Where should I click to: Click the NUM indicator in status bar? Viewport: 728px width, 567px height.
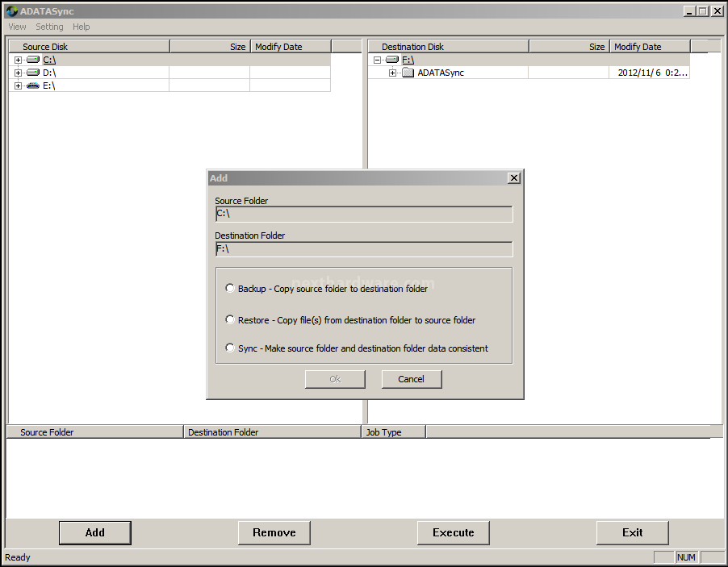tap(686, 557)
